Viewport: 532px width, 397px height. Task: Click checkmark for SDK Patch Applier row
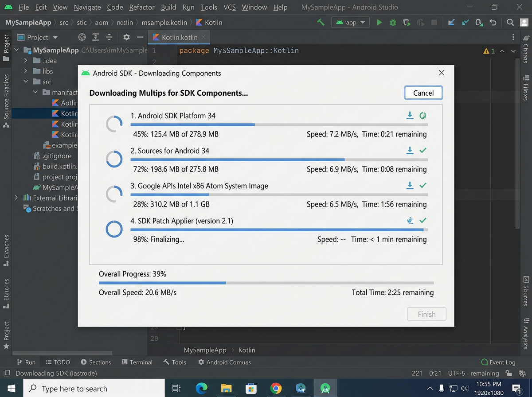(x=423, y=220)
